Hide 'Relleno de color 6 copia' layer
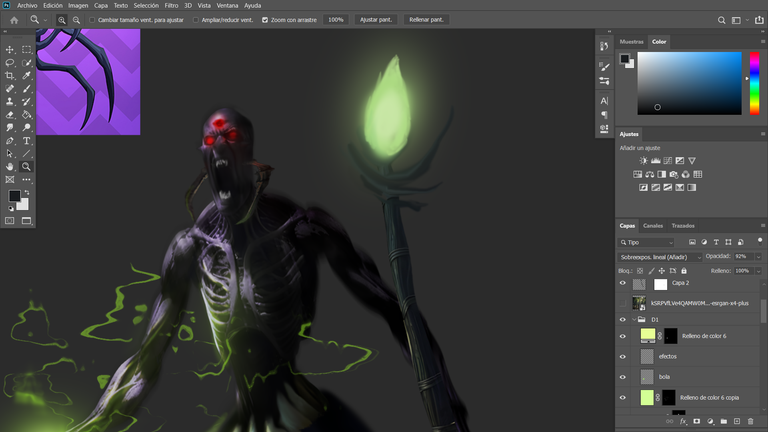The width and height of the screenshot is (768, 432). point(623,398)
